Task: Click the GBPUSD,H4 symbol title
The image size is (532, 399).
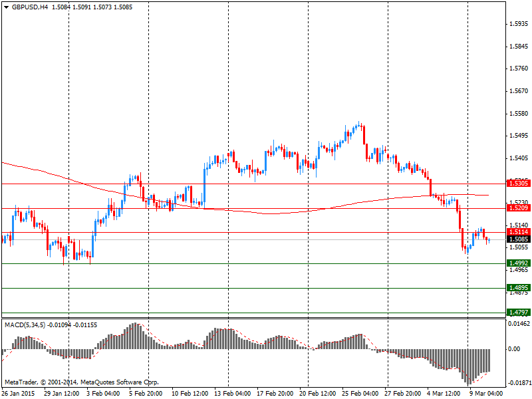Action: (30, 7)
